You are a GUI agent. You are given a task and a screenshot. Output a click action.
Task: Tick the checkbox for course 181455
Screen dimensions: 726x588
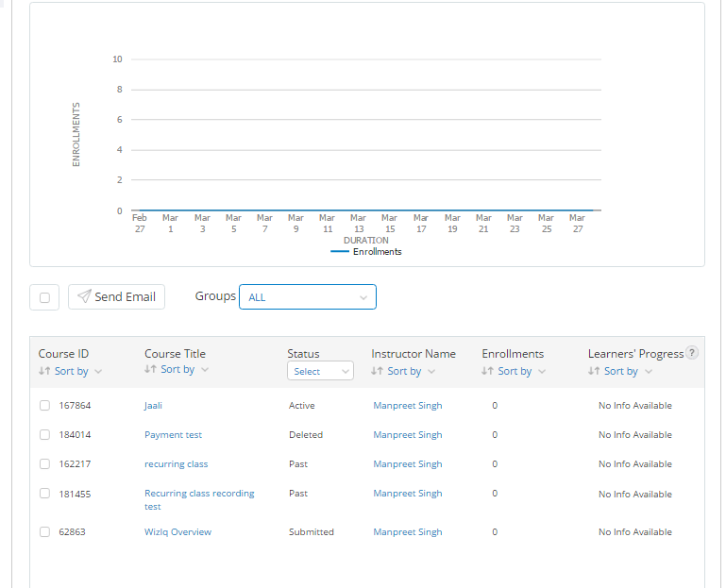coord(44,493)
